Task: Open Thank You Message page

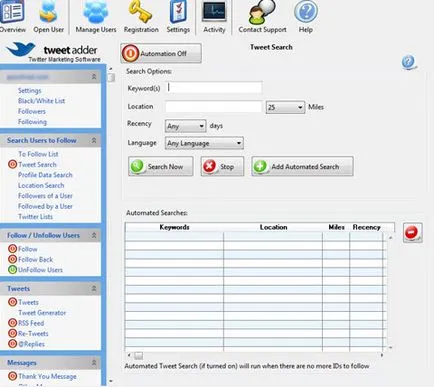Action: click(x=47, y=376)
